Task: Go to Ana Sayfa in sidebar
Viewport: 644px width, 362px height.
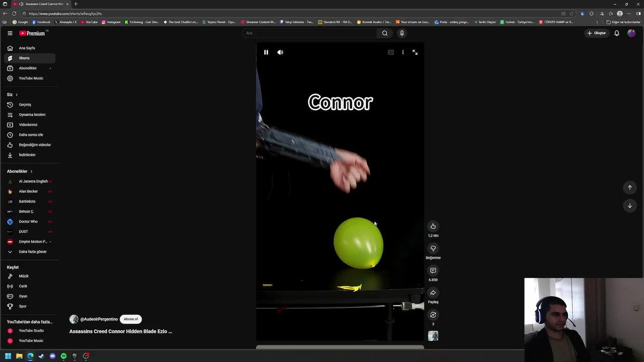Action: click(x=30, y=48)
